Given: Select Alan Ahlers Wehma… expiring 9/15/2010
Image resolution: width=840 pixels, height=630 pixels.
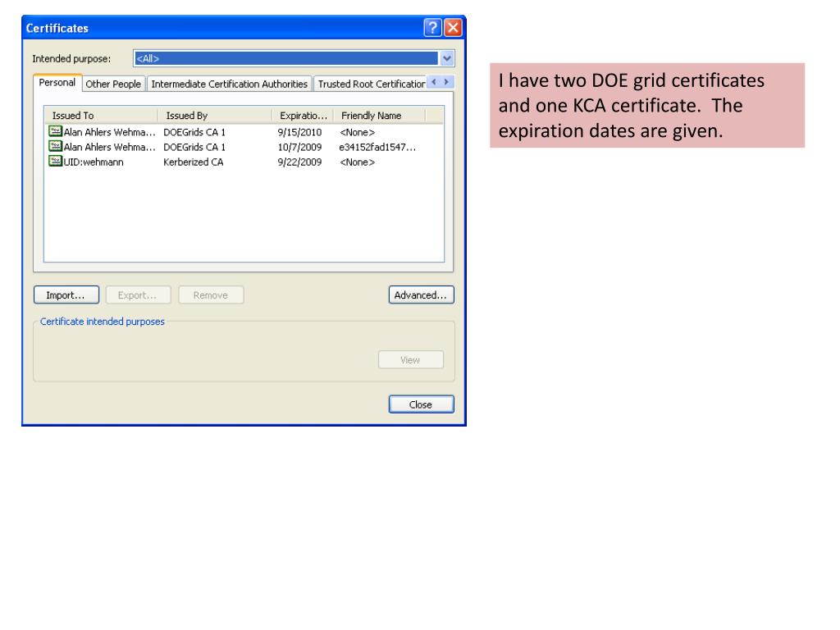Looking at the screenshot, I should coord(109,132).
